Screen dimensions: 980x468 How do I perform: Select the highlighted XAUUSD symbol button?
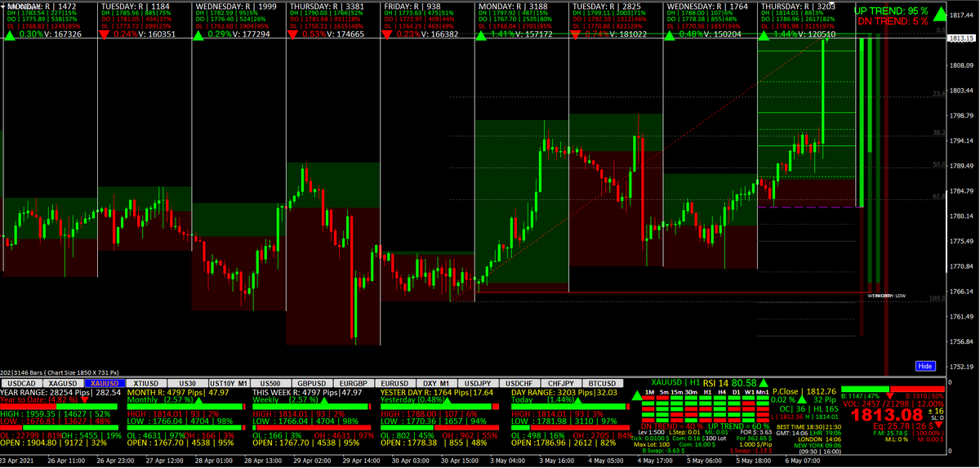point(105,382)
